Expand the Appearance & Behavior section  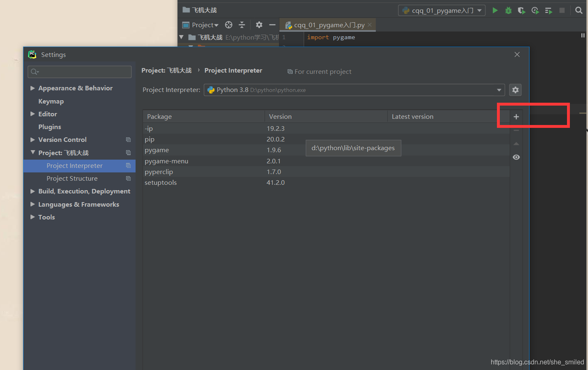(33, 88)
